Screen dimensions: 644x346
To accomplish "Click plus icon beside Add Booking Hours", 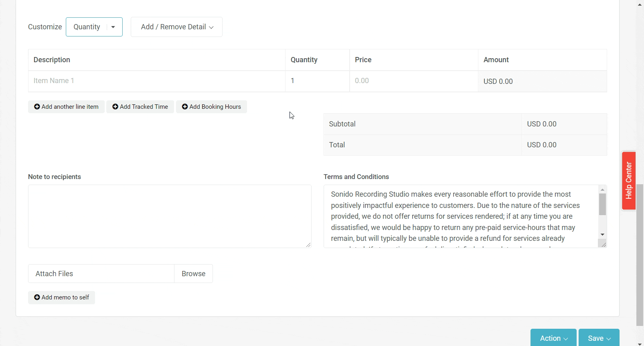I will coord(185,107).
